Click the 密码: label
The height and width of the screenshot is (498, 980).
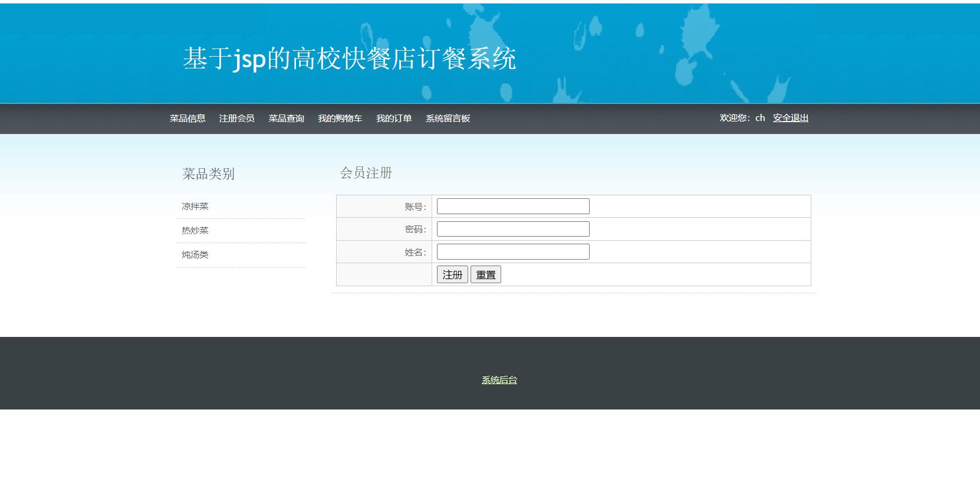415,229
